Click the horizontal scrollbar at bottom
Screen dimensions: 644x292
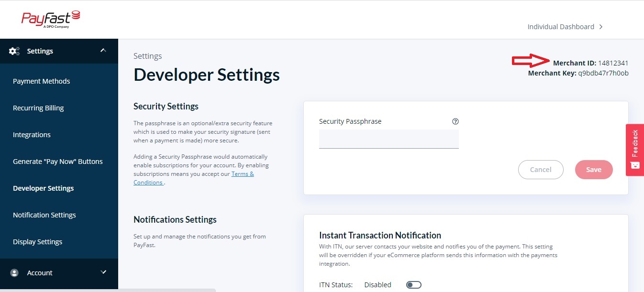[108, 290]
